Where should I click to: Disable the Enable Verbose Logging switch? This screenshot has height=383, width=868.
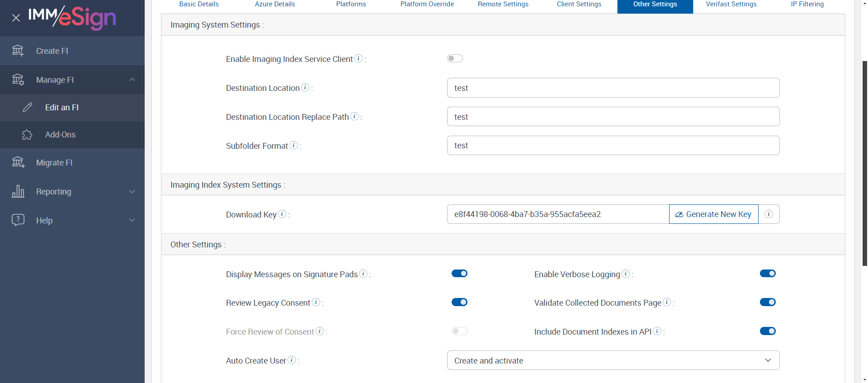click(768, 274)
